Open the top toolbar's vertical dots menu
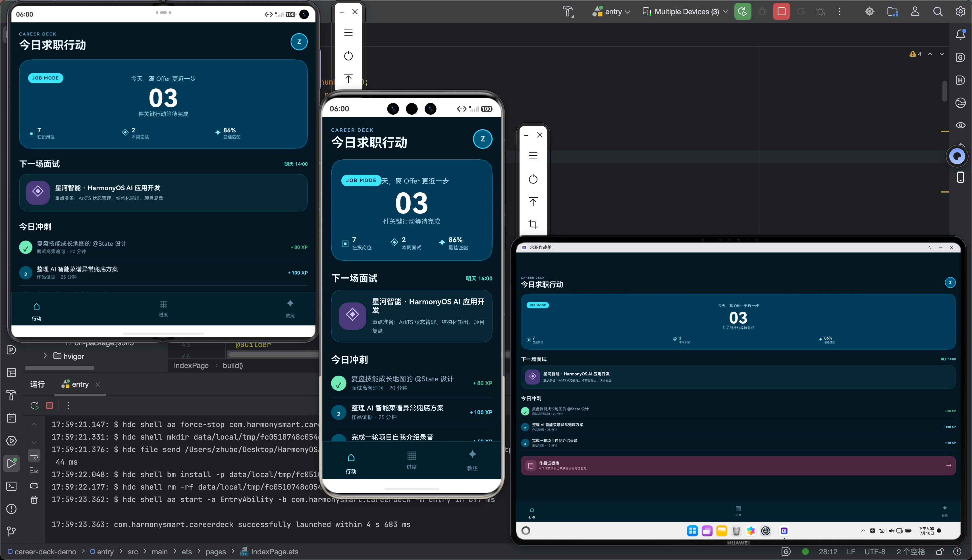The width and height of the screenshot is (972, 560). [840, 12]
